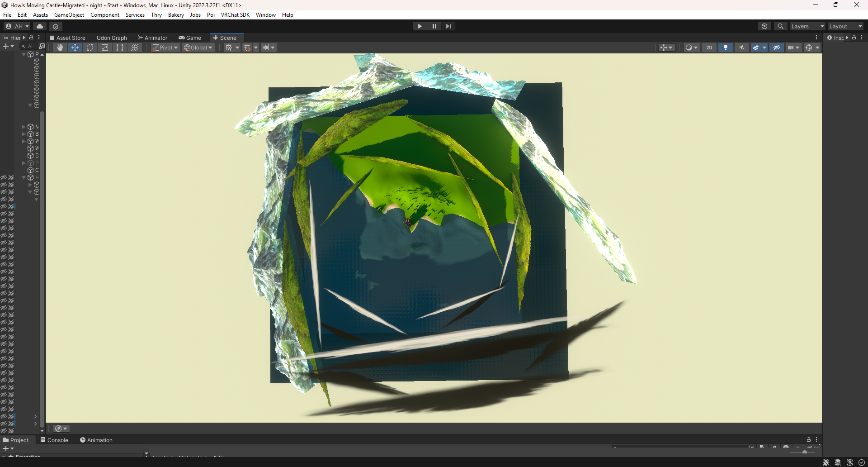Pause the editor playback
Screen dimensions: 868x467
click(x=434, y=26)
